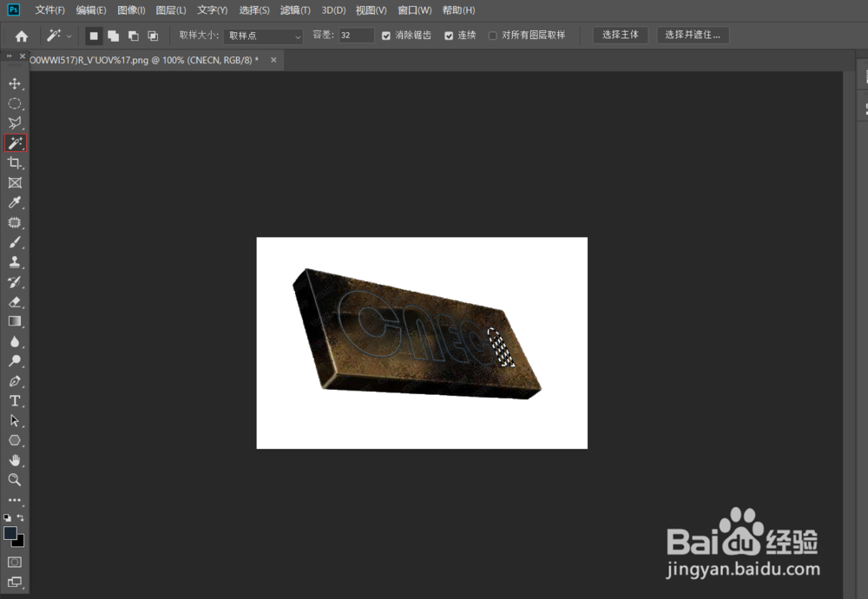Image resolution: width=868 pixels, height=599 pixels.
Task: Activate the Zoom tool
Action: (x=15, y=480)
